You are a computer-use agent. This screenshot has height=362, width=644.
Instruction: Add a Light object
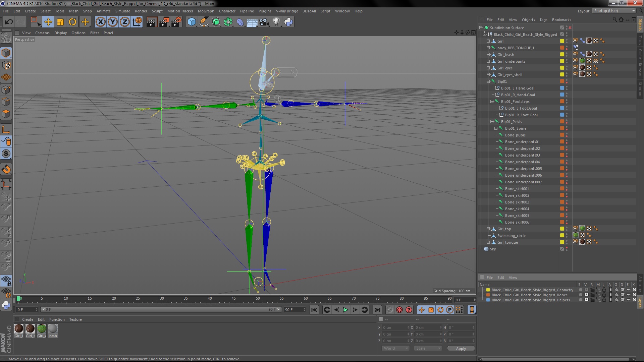276,22
